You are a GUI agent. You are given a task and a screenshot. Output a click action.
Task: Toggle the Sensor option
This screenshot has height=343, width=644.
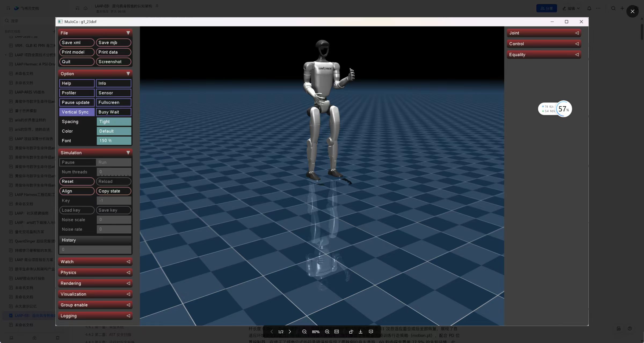tap(114, 93)
